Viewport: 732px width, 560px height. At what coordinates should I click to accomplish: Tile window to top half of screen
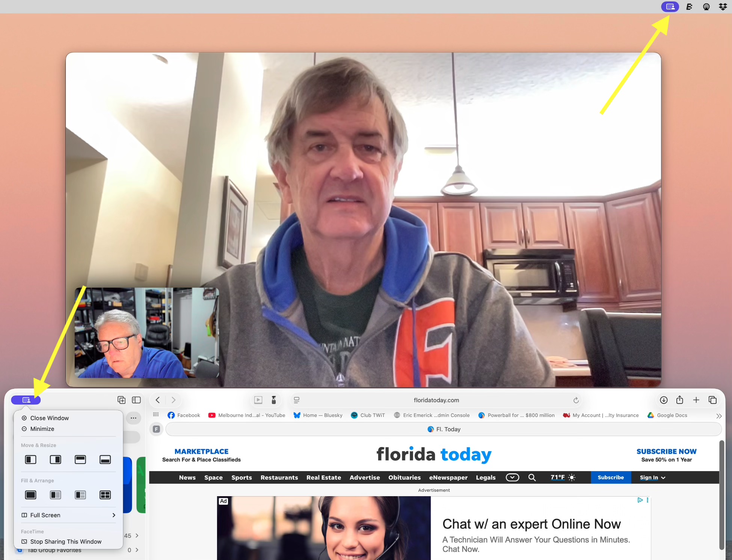pos(80,459)
